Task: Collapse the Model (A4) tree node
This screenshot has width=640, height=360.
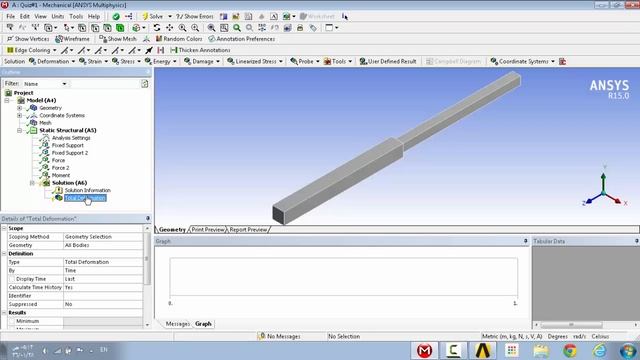Action: [x=7, y=100]
